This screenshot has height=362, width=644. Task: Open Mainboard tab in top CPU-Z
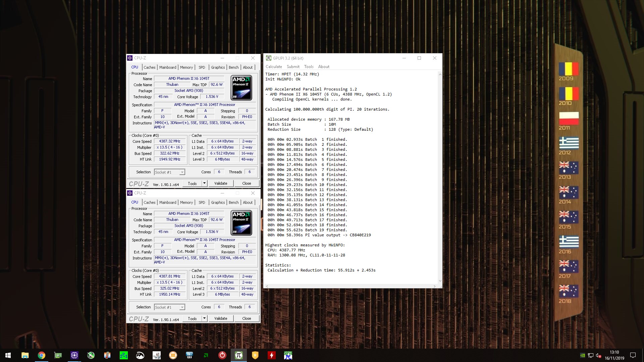pos(168,67)
